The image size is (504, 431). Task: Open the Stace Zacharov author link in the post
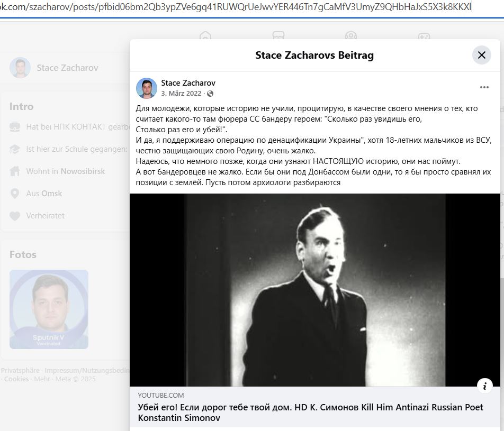188,83
